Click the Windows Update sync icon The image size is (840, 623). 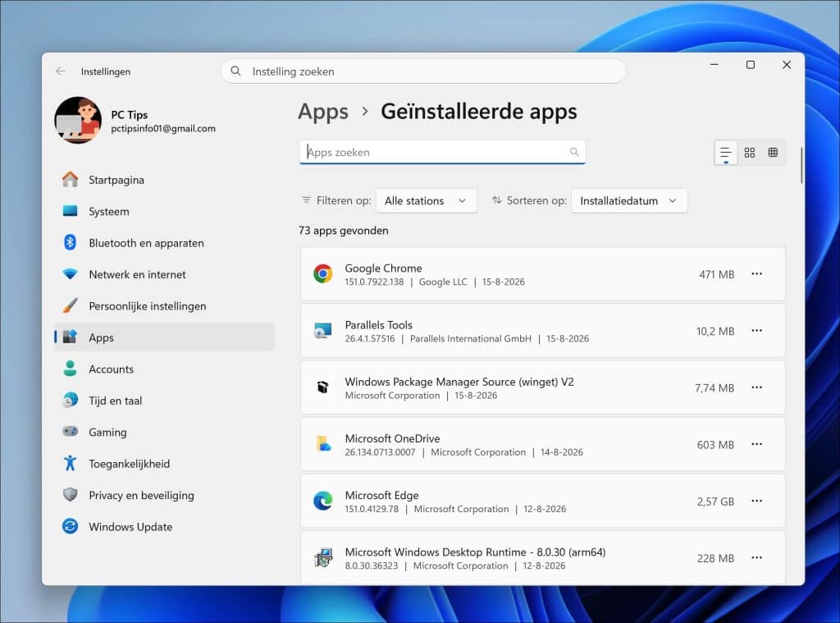(71, 526)
